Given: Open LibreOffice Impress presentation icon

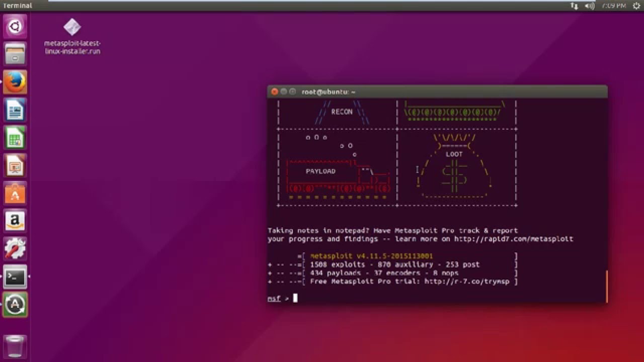Looking at the screenshot, I should [15, 165].
